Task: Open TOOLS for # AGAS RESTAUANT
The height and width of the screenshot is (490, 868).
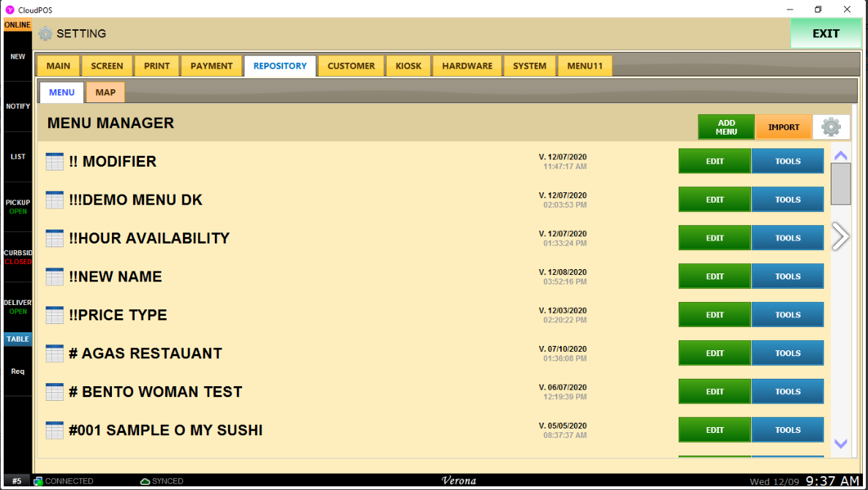Action: [x=788, y=353]
